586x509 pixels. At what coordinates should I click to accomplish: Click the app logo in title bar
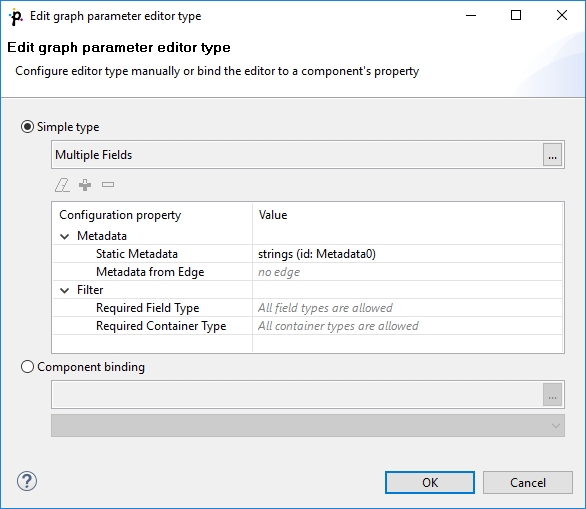[16, 16]
